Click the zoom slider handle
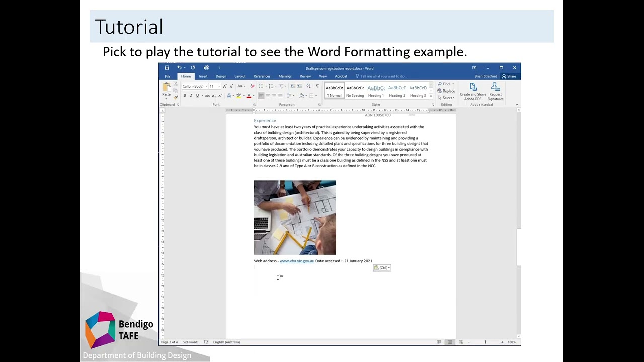Viewport: 644px width, 362px height. (x=485, y=342)
